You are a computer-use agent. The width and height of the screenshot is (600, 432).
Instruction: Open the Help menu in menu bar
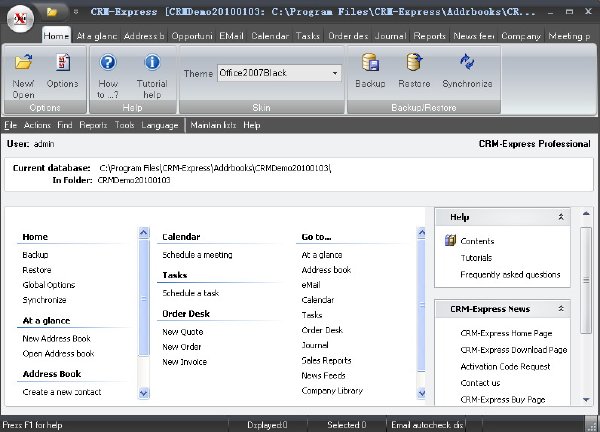251,125
